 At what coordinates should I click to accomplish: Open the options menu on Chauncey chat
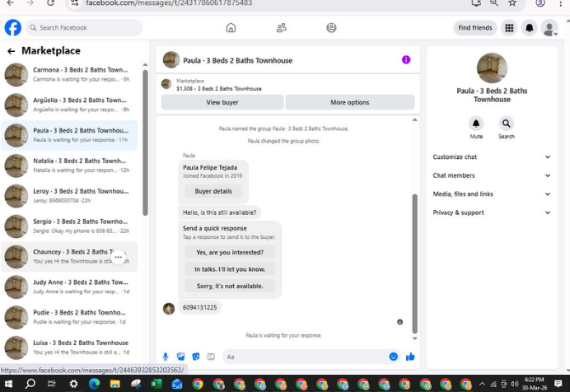pos(118,257)
